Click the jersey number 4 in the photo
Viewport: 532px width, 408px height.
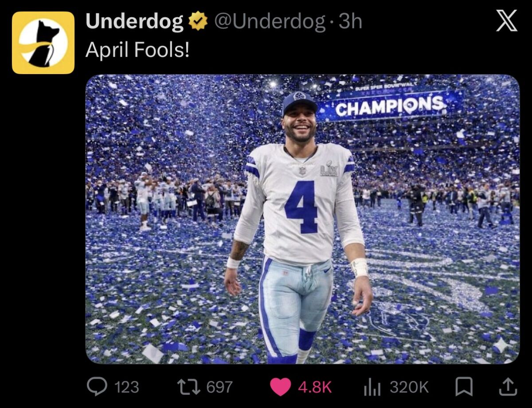[302, 207]
